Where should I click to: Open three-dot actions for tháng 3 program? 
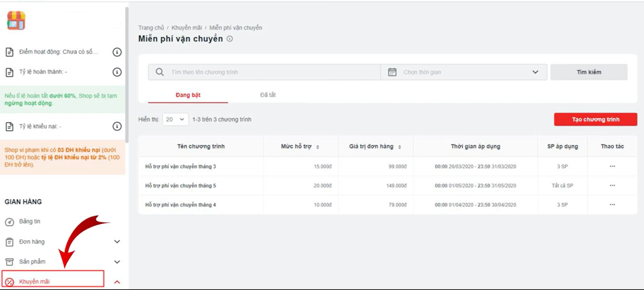click(x=612, y=166)
